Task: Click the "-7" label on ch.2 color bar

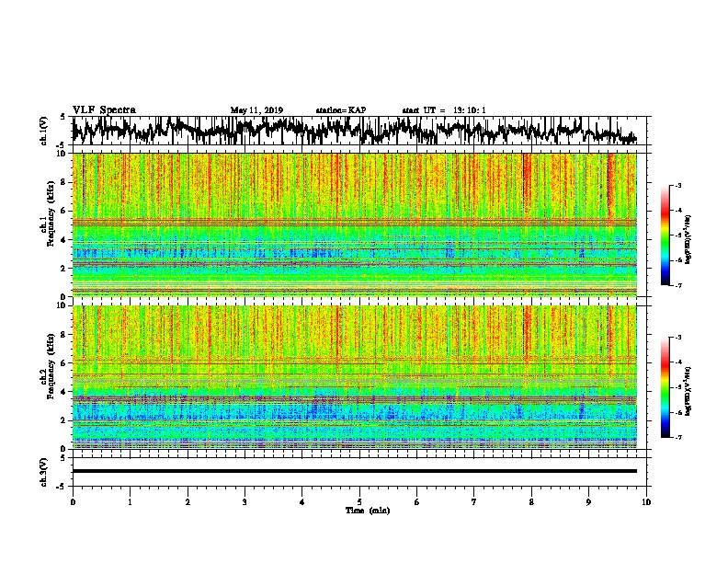Action: click(x=677, y=438)
